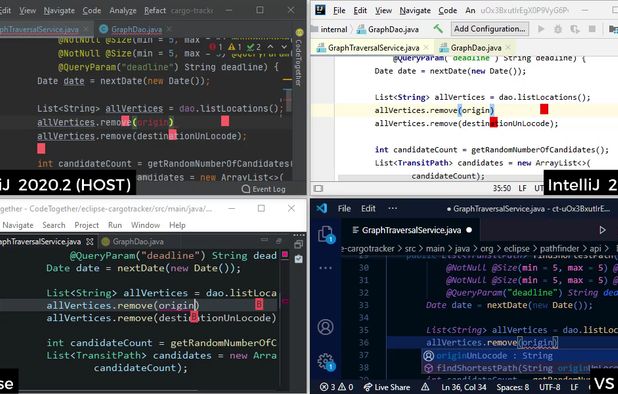618x394 pixels.
Task: Click the horizontal scrollbar in light IntelliJ editor
Action: [441, 178]
